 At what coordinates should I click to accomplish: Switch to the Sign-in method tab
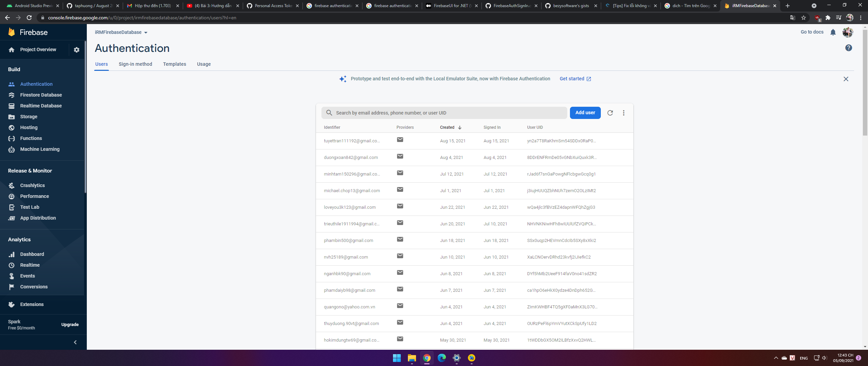(135, 64)
